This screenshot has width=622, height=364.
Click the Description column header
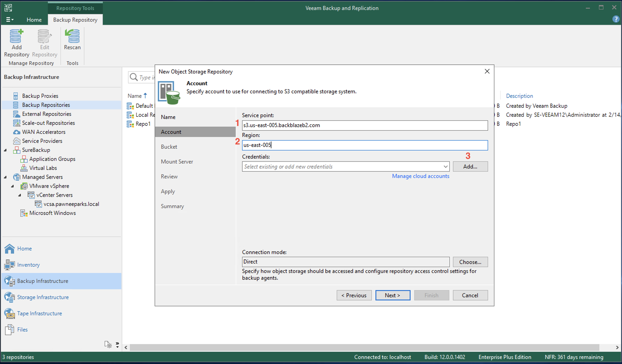coord(519,96)
